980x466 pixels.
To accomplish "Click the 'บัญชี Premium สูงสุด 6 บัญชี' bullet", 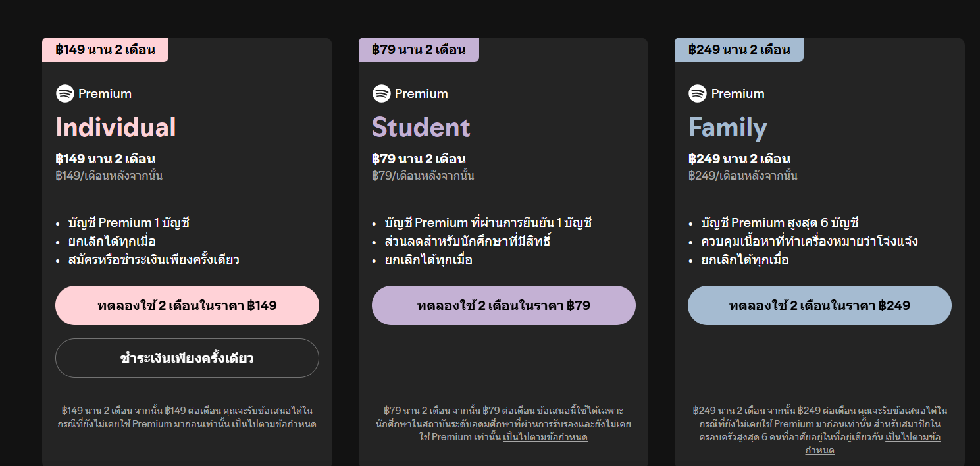I will 780,223.
